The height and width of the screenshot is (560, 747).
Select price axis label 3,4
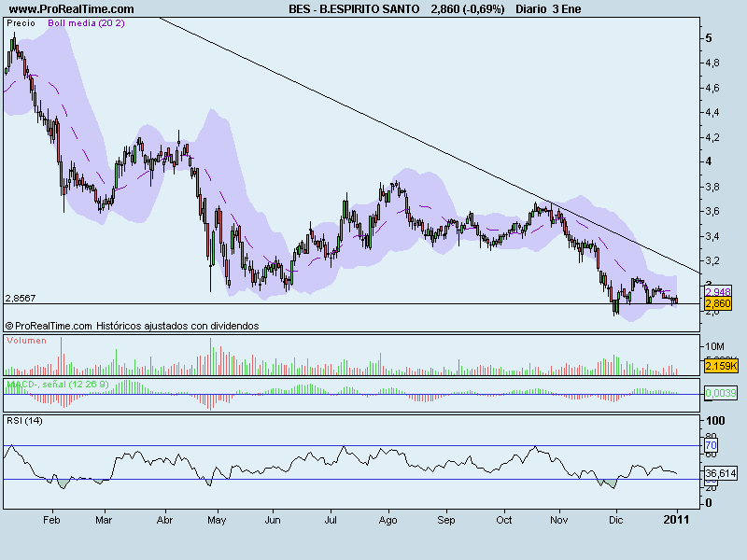(712, 236)
